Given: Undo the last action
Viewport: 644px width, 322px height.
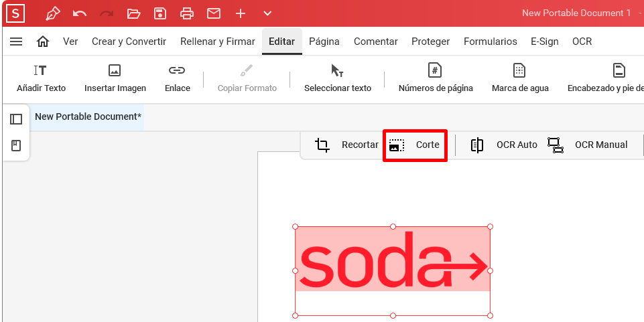Looking at the screenshot, I should (80, 13).
